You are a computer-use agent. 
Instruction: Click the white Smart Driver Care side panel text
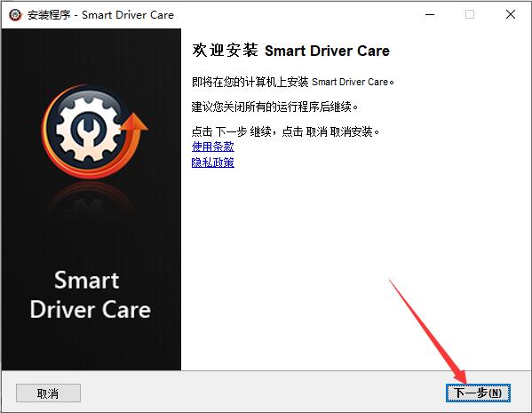coord(91,295)
